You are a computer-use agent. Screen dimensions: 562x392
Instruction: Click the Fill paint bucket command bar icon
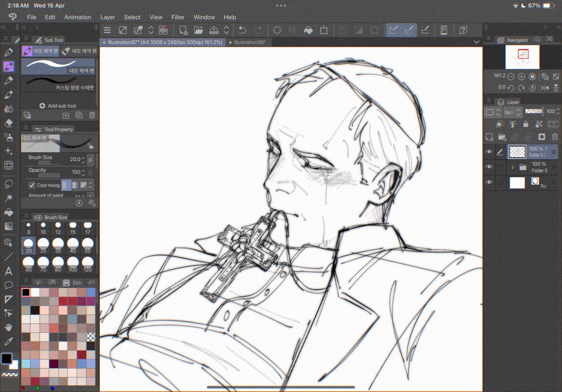[308, 30]
